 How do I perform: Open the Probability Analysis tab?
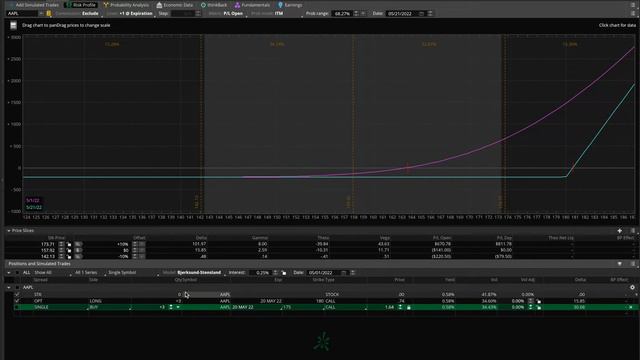point(126,5)
